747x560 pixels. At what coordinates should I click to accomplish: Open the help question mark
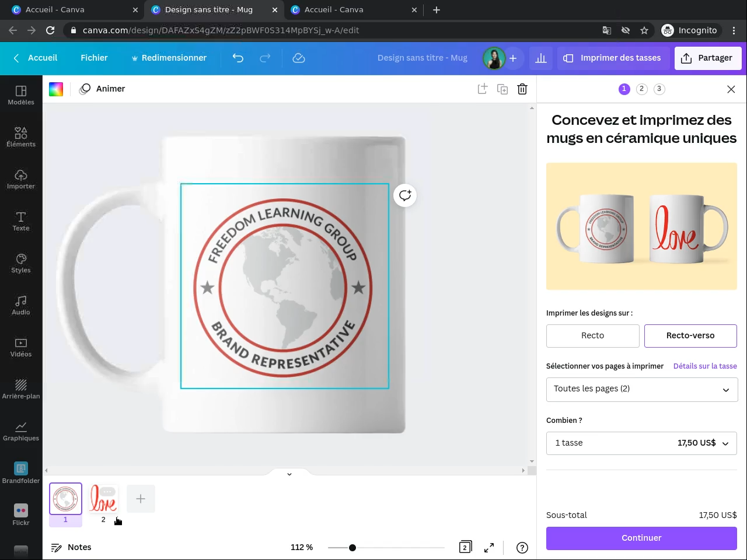(x=522, y=547)
